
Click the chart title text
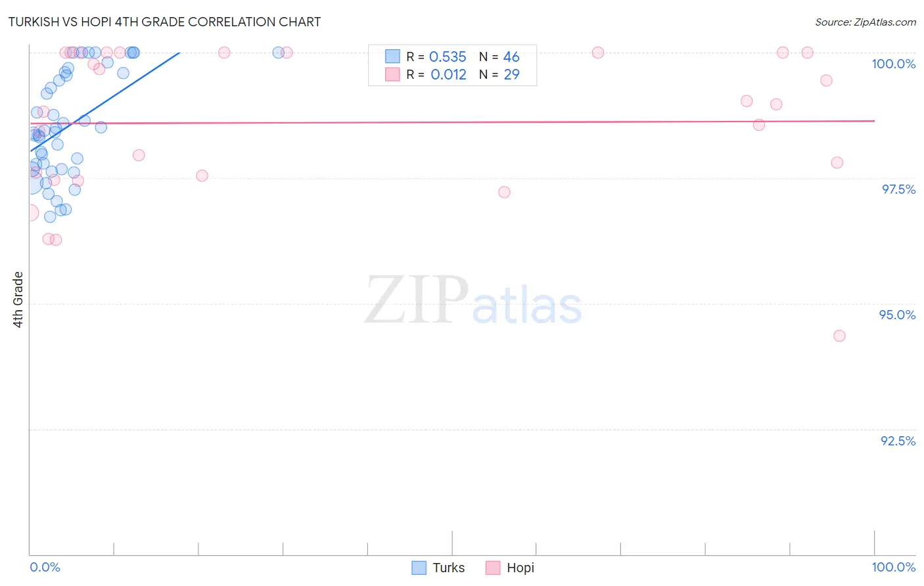tap(164, 22)
